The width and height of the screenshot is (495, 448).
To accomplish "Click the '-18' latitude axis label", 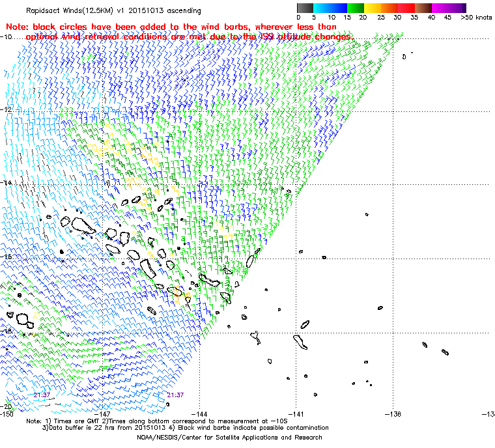I will click(7, 331).
